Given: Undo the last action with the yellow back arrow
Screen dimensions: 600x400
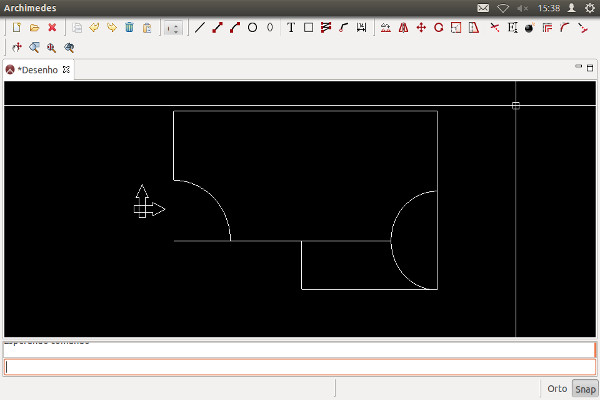Looking at the screenshot, I should (94, 28).
